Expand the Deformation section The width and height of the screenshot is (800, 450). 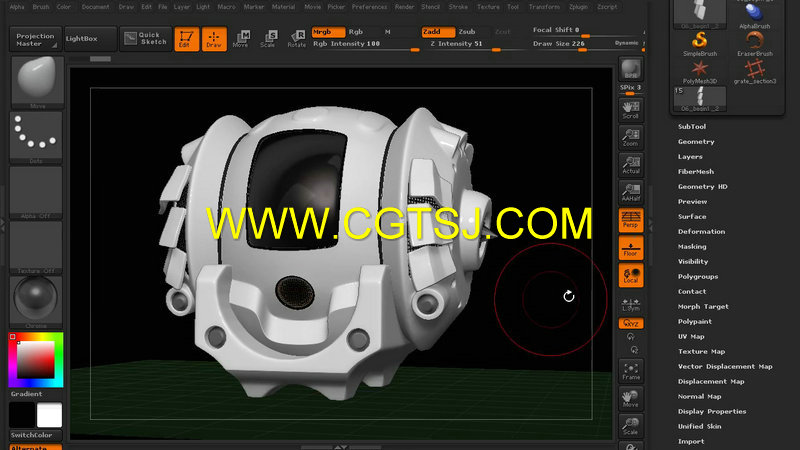702,232
